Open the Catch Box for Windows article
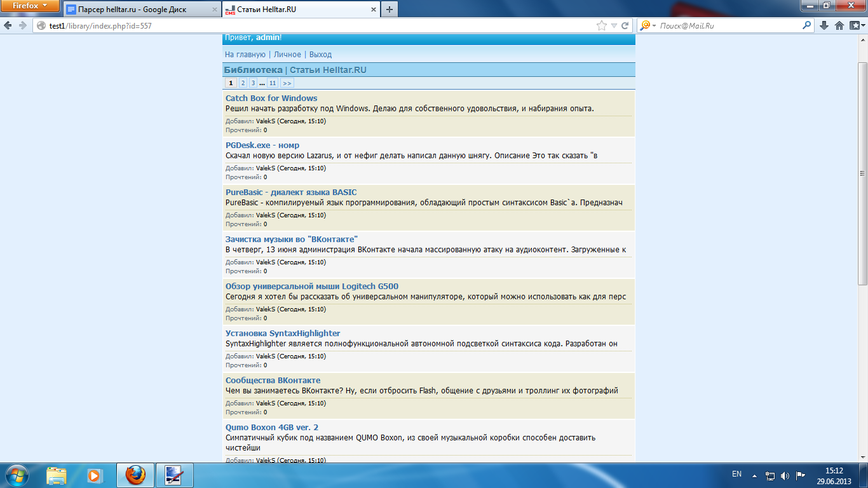The height and width of the screenshot is (488, 868). [x=271, y=98]
